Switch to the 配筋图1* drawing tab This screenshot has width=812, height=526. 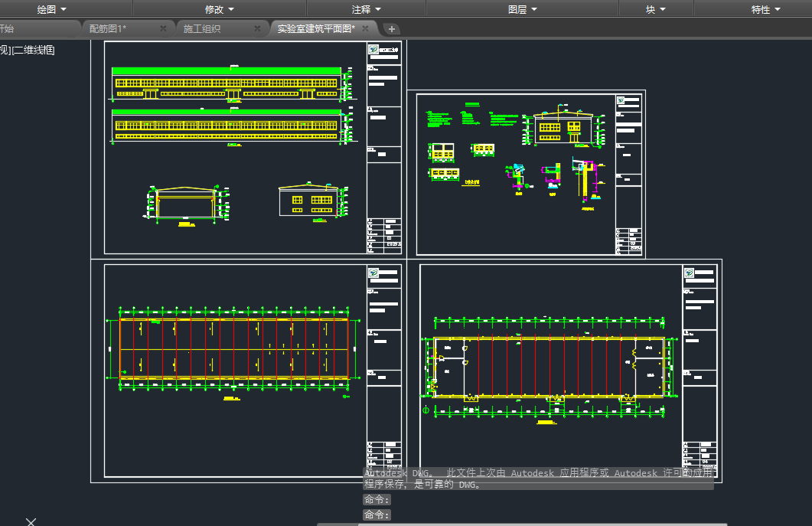pyautogui.click(x=108, y=29)
